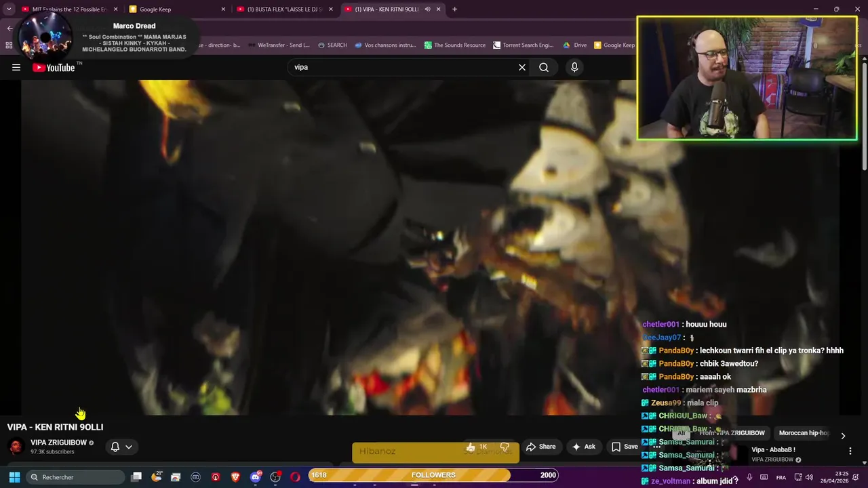
Task: Open a new browser tab with plus
Action: (x=454, y=9)
